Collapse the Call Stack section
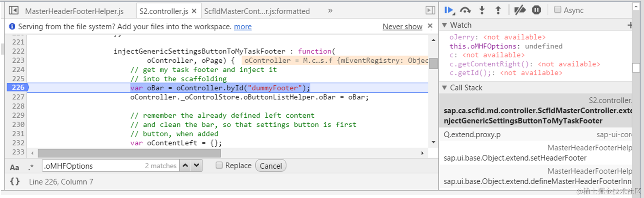Screen dimensions: 644x198 [444, 88]
